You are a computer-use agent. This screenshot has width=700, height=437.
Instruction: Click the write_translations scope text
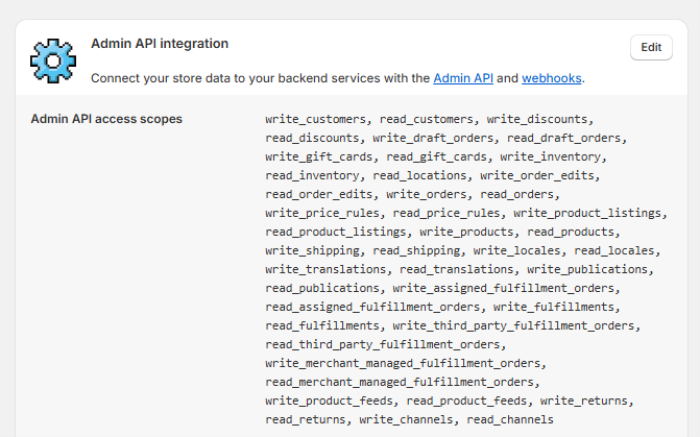point(327,269)
